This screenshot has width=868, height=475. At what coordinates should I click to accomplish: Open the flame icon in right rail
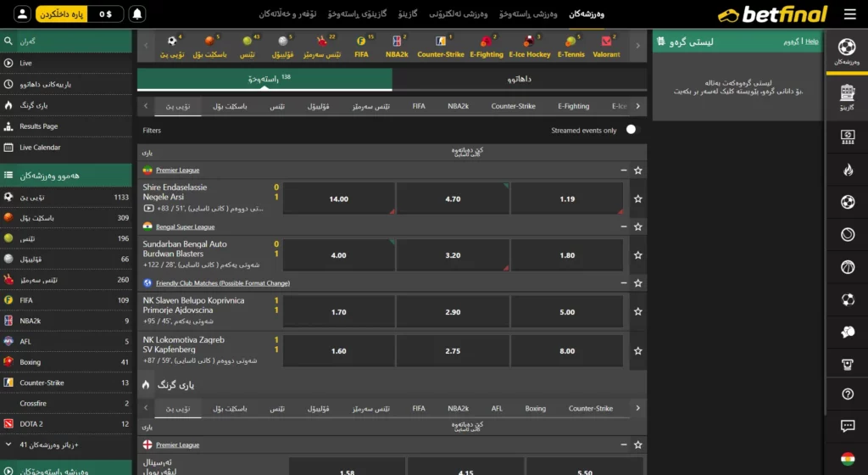848,170
